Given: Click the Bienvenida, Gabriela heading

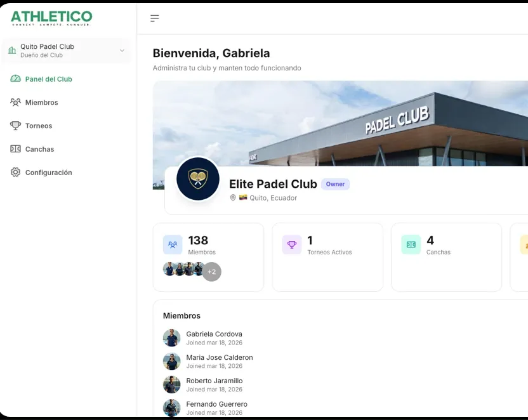Looking at the screenshot, I should [211, 53].
